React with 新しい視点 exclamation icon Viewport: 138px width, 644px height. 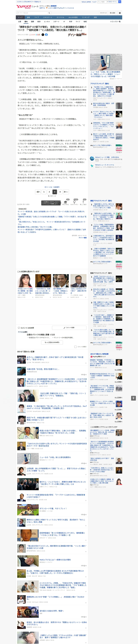point(83,202)
